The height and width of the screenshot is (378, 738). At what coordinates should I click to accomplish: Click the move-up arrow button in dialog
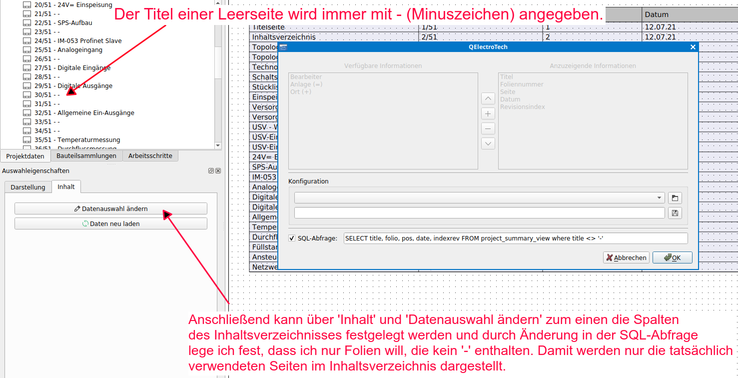pos(488,98)
